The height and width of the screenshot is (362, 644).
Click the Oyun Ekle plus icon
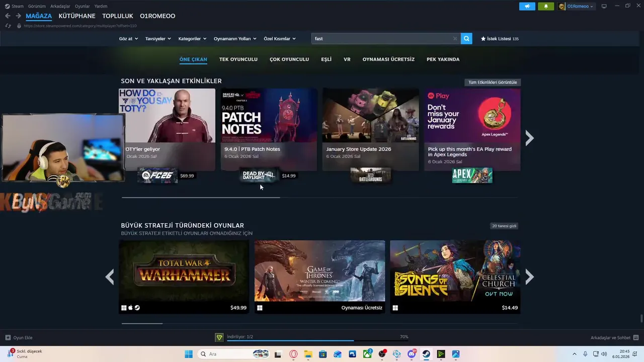click(x=8, y=337)
